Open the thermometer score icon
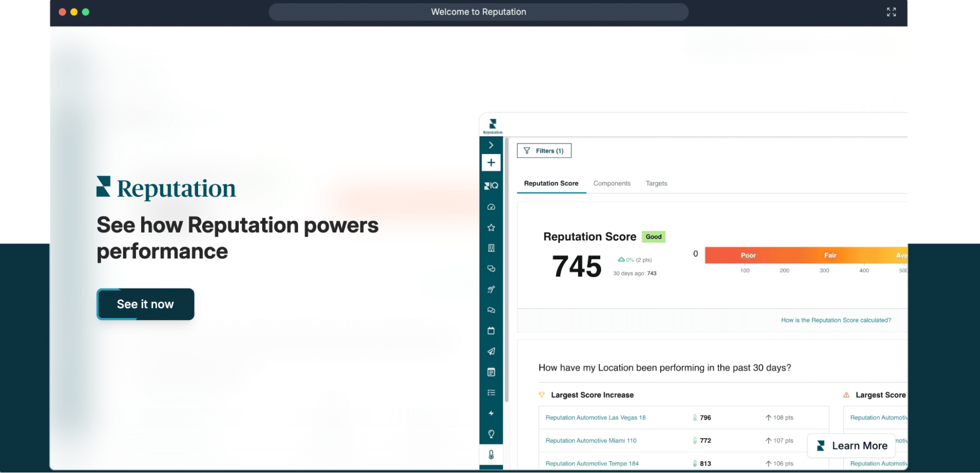This screenshot has height=473, width=980. click(x=491, y=454)
